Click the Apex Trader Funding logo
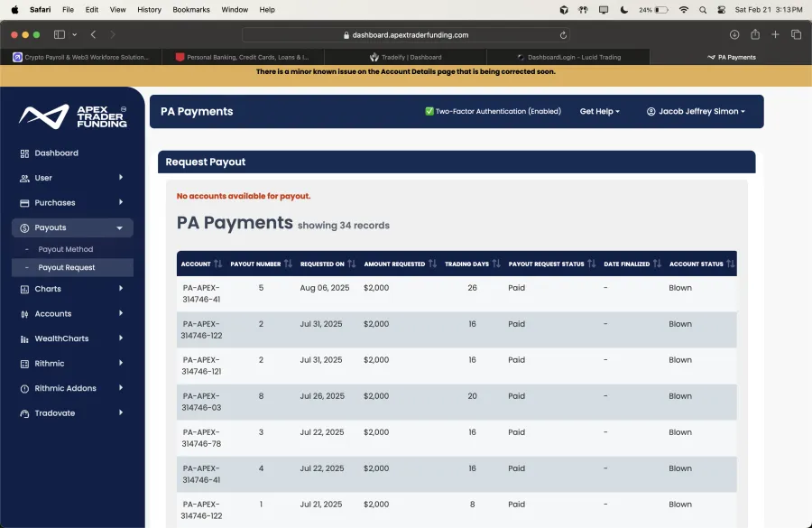This screenshot has width=812, height=528. [72, 116]
